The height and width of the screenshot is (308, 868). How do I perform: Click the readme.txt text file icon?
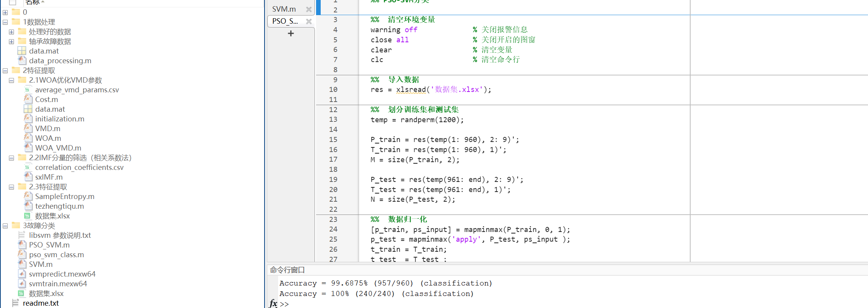(x=15, y=303)
